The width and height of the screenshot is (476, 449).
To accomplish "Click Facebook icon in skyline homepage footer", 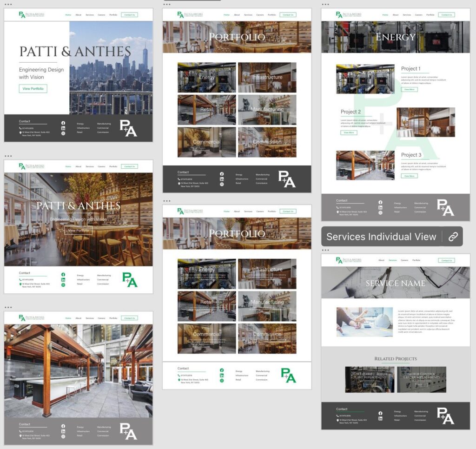I will click(x=63, y=123).
